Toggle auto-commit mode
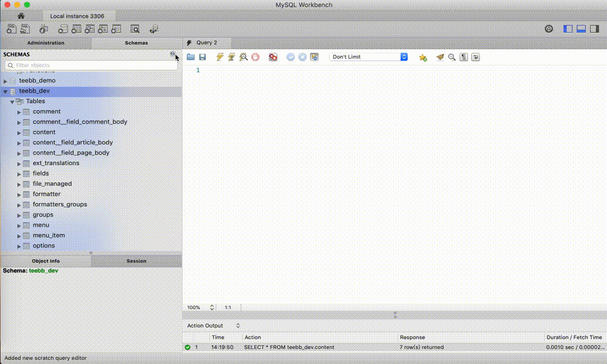Viewport: 607px width, 364px height. coord(314,57)
